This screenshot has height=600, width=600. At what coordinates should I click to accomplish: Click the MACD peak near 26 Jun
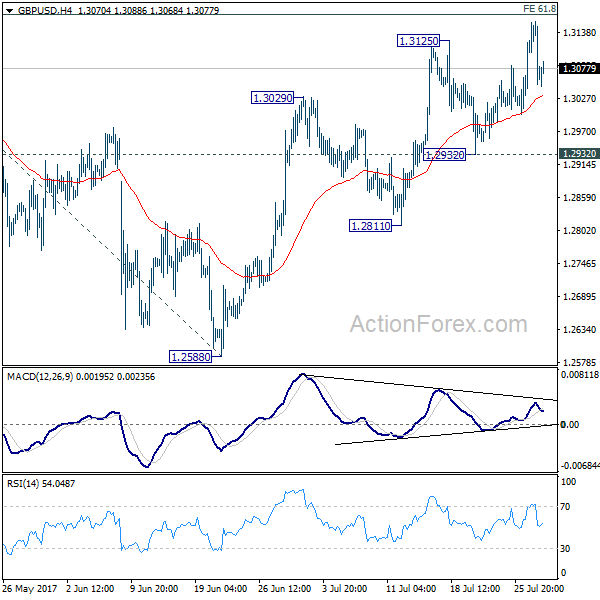pyautogui.click(x=302, y=374)
